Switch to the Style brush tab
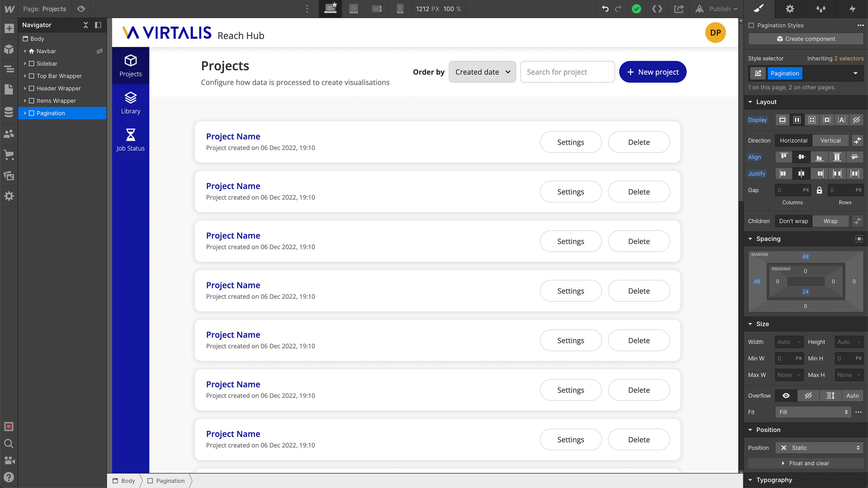 (x=759, y=9)
